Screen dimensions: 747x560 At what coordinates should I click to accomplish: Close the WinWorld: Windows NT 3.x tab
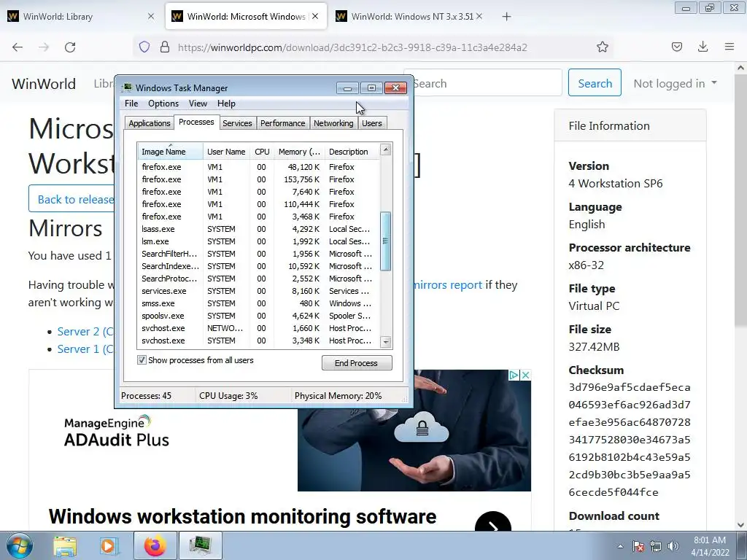[x=479, y=16]
